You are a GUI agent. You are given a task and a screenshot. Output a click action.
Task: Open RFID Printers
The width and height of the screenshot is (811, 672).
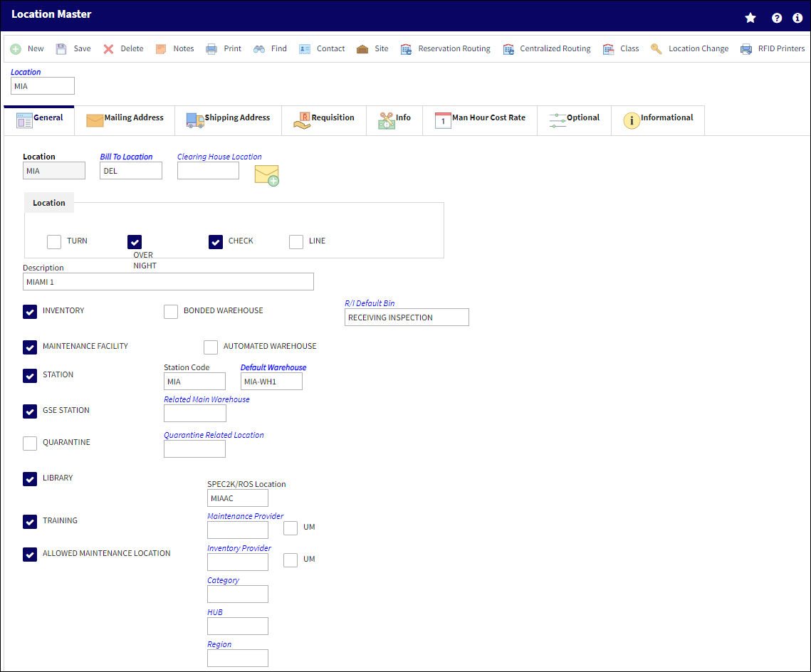[773, 48]
